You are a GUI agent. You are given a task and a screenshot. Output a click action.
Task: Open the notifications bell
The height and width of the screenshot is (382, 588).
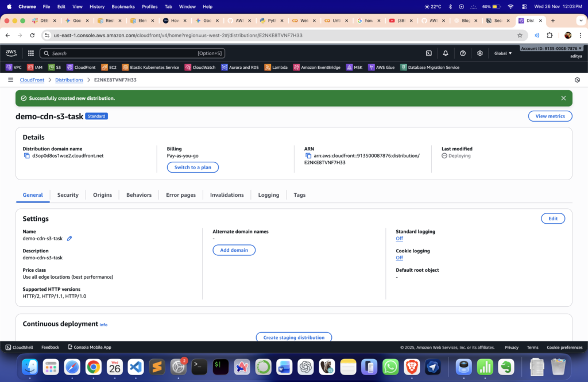(x=446, y=53)
